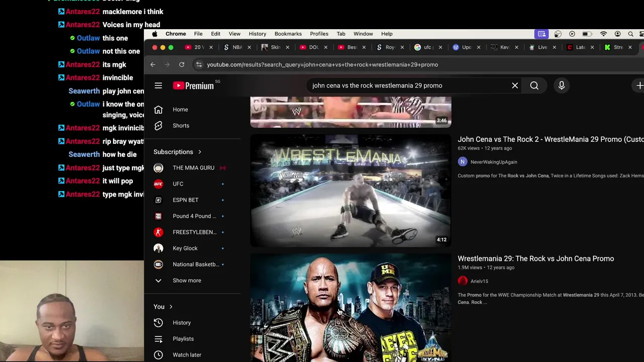The image size is (644, 362).
Task: Open site information icon in address bar
Action: pos(199,64)
